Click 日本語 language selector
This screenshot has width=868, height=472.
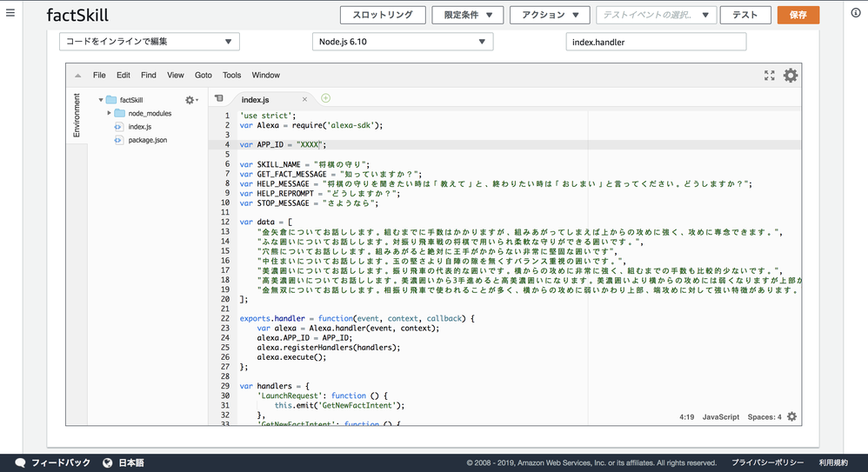click(131, 462)
